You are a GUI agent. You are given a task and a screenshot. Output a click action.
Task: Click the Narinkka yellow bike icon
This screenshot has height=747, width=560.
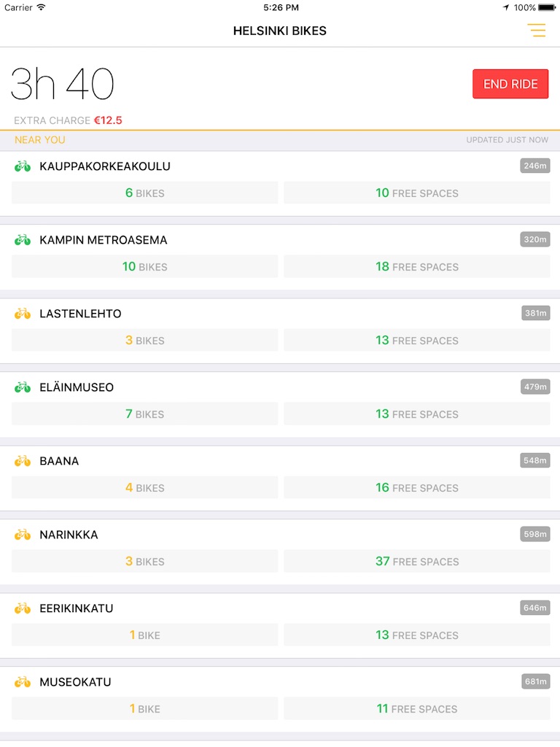point(23,535)
